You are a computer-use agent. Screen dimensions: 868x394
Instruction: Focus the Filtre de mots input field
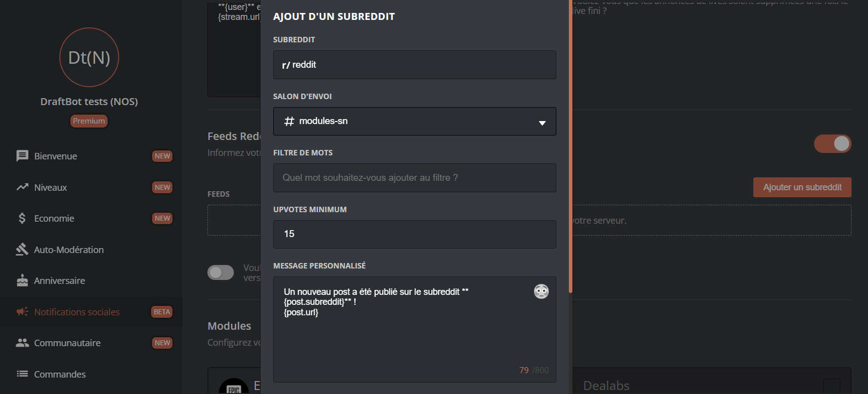click(414, 178)
